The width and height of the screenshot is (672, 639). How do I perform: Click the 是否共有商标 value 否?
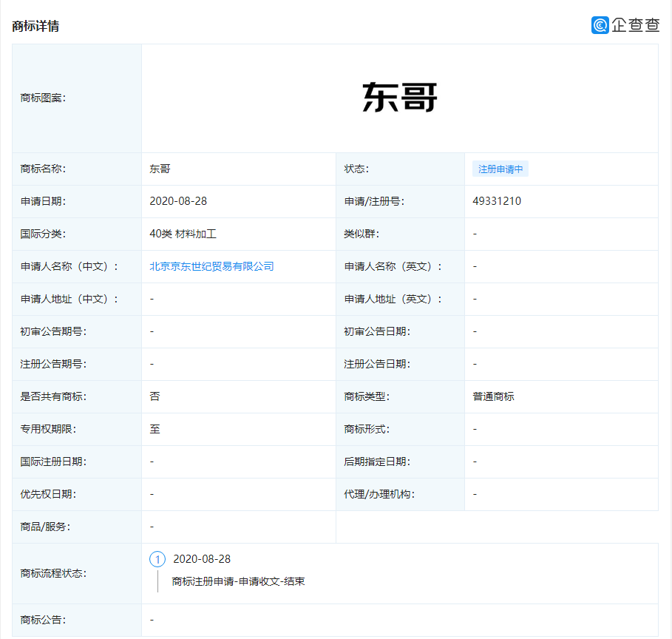click(x=152, y=396)
